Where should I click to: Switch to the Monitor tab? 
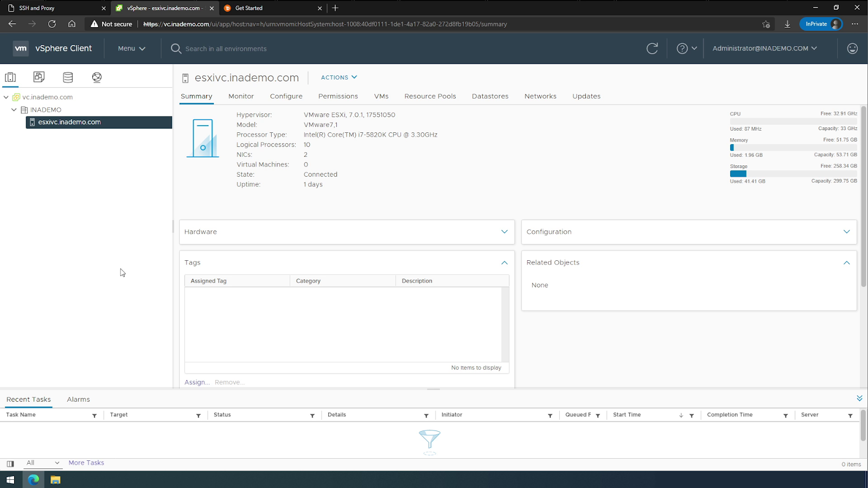[241, 96]
